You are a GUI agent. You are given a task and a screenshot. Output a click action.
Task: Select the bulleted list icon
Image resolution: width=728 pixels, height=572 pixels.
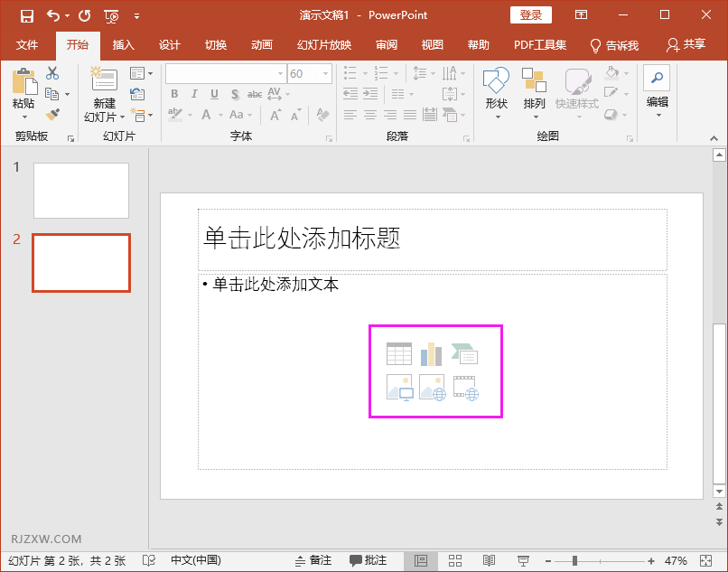pos(350,72)
